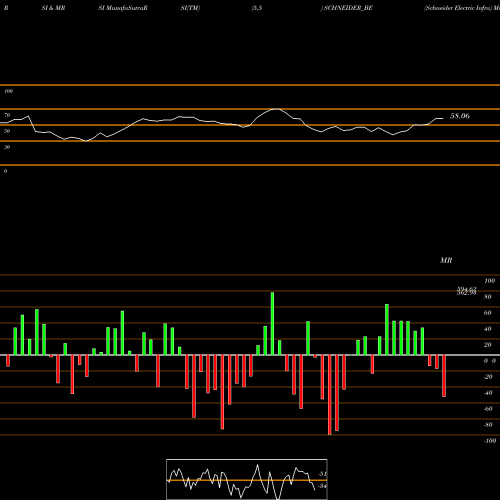Viewport: 500px width, 500px height.
Task: Click the MR axis label -100
Action: [490, 441]
